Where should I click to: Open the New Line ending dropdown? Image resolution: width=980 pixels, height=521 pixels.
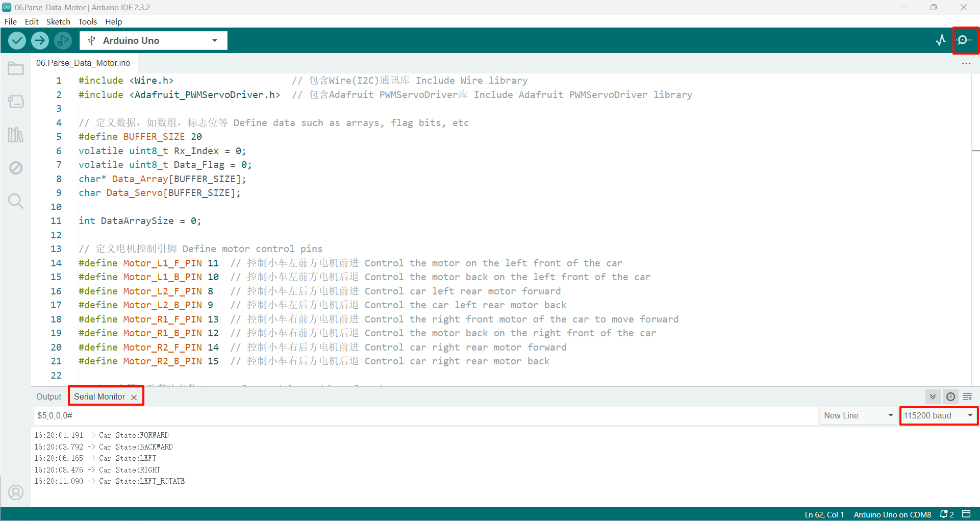859,415
